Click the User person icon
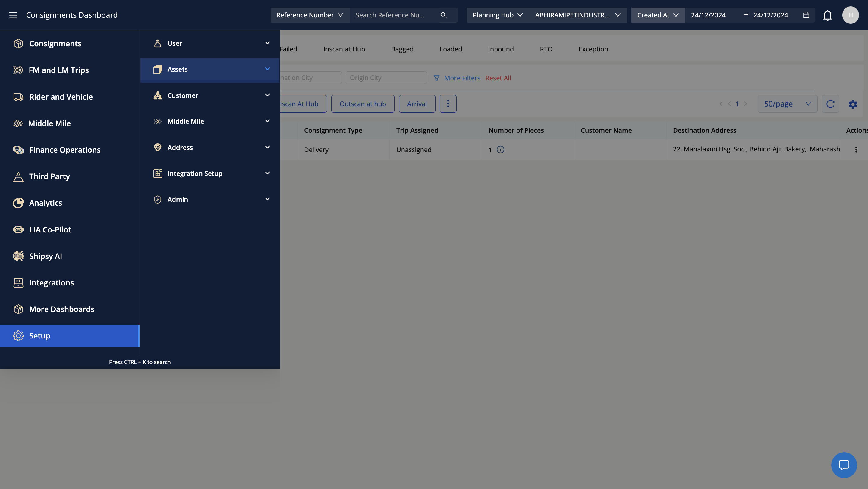The height and width of the screenshot is (489, 868). (x=157, y=43)
